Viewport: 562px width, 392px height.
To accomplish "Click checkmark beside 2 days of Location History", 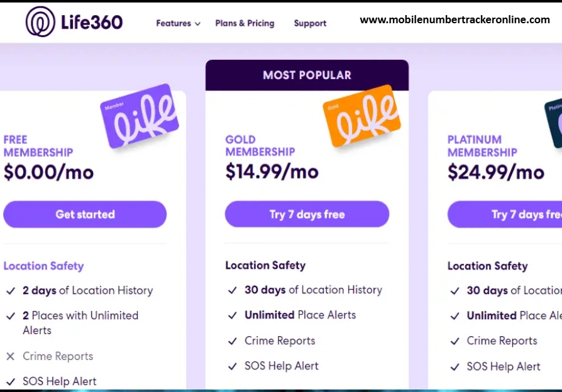I will pyautogui.click(x=10, y=291).
